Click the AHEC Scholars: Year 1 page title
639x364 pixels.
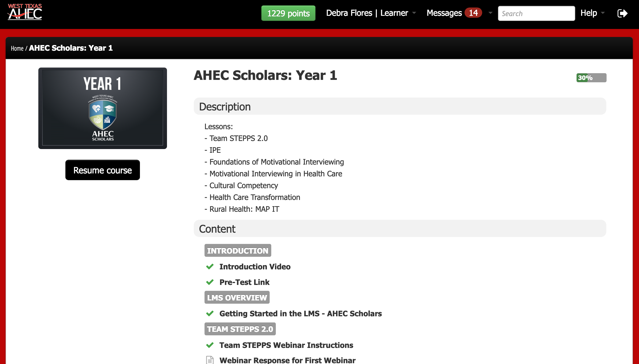coord(265,75)
